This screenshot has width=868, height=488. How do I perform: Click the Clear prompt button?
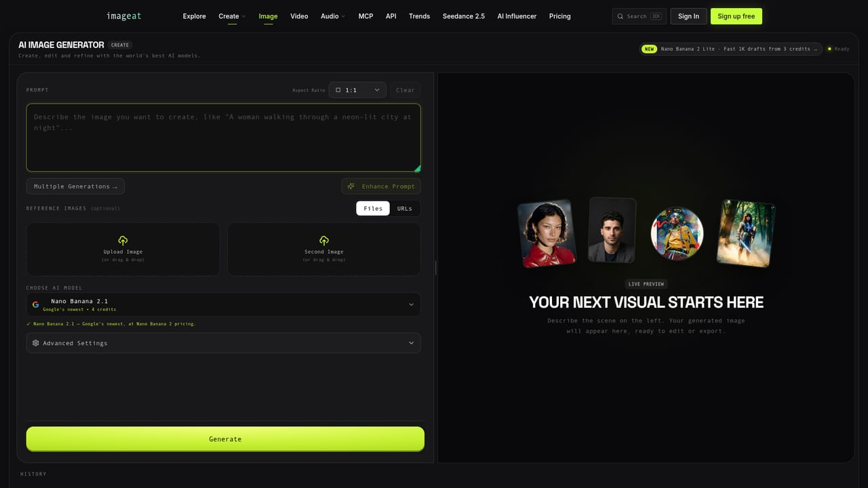click(406, 89)
